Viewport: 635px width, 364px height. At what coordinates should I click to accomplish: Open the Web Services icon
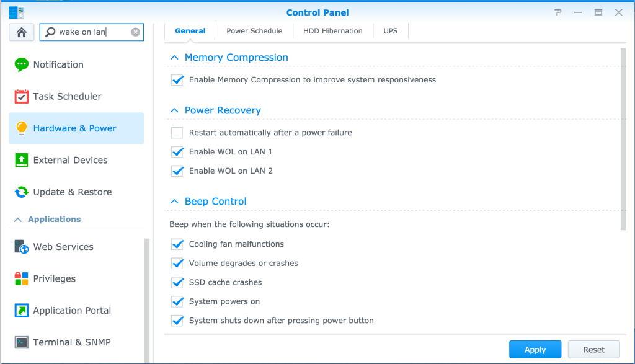click(22, 247)
